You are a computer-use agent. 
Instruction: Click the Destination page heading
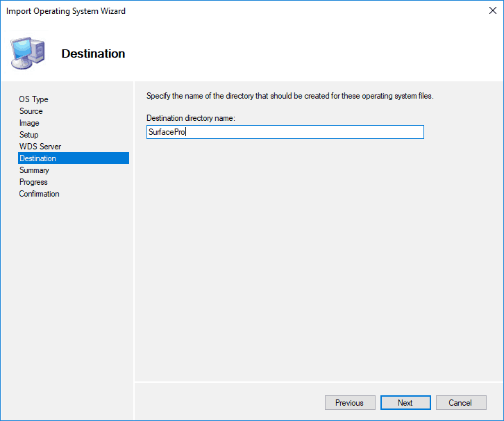tap(93, 53)
